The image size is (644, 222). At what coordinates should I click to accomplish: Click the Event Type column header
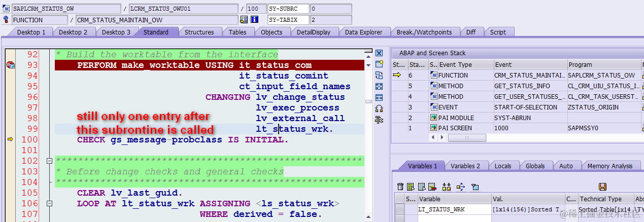(465, 65)
